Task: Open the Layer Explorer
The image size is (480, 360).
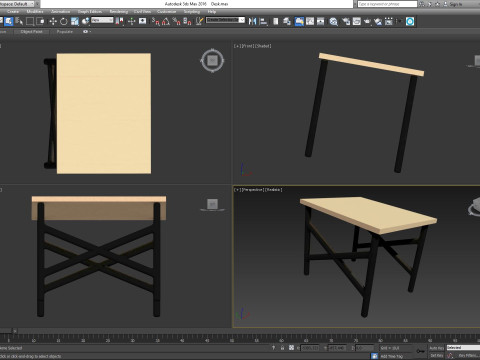Action: tap(287, 21)
